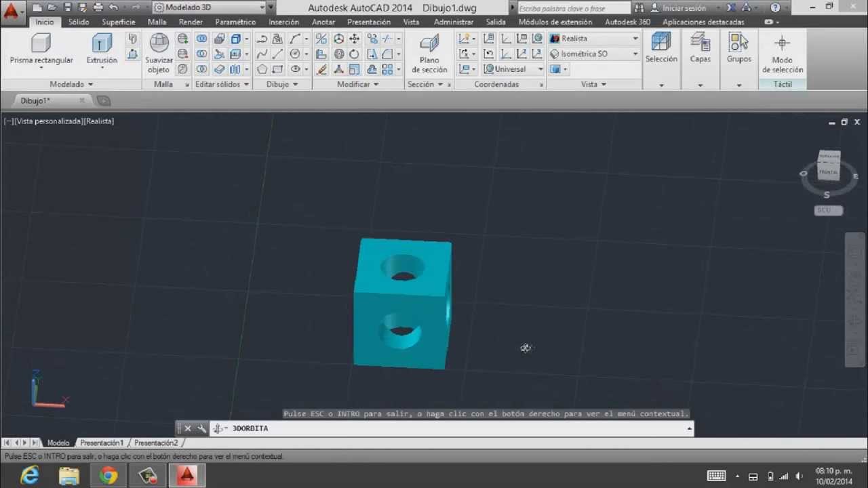Click the Autodesk Exchange X icon
Image resolution: width=868 pixels, height=488 pixels.
pos(730,8)
